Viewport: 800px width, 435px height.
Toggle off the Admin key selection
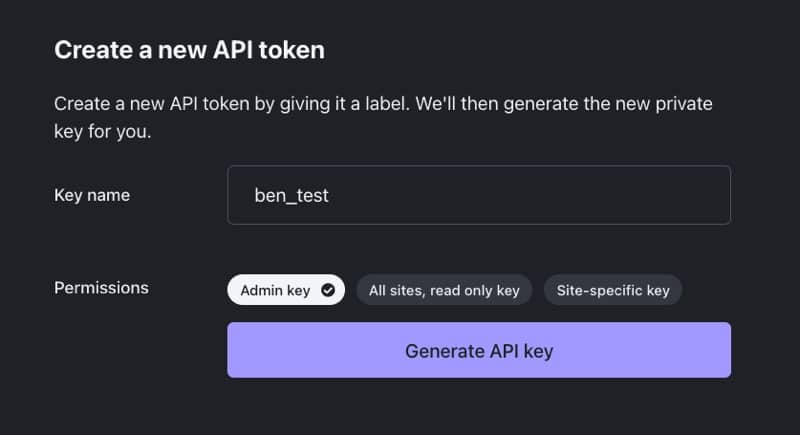[x=286, y=290]
